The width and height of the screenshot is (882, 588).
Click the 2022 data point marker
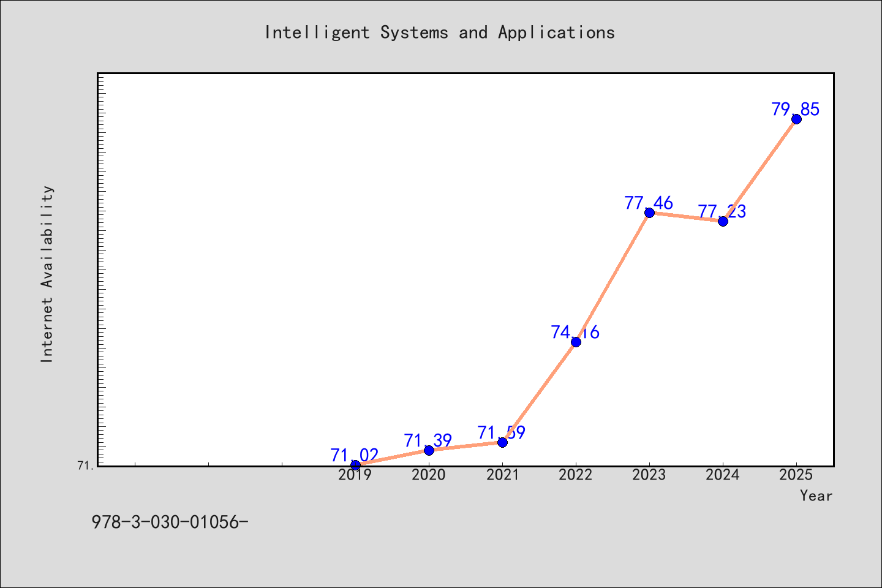[x=576, y=342]
